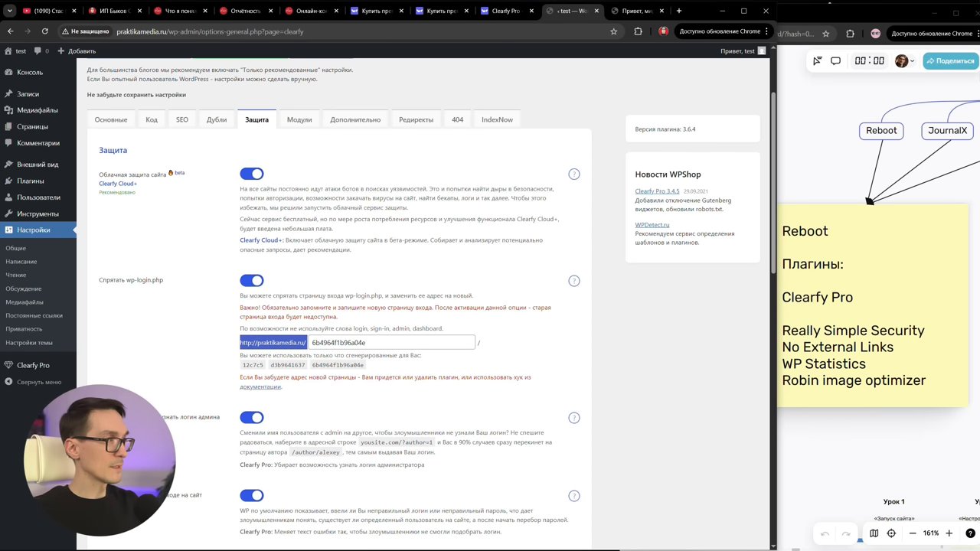Open the Общие settings submenu
Image resolution: width=980 pixels, height=551 pixels.
(16, 248)
